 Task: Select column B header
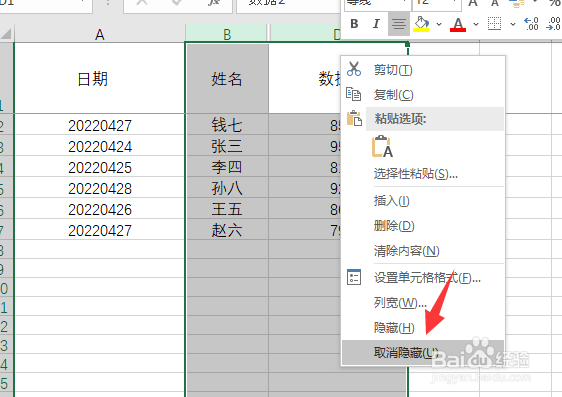coord(227,34)
